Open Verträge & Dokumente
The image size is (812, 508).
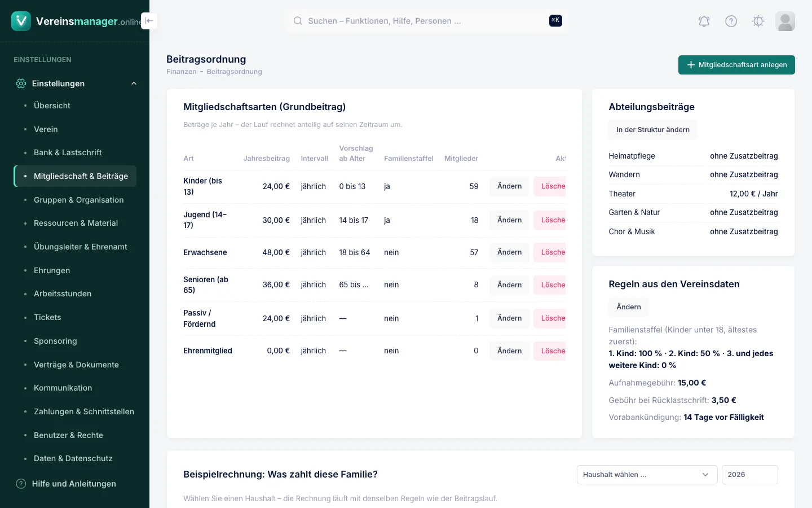tap(75, 365)
